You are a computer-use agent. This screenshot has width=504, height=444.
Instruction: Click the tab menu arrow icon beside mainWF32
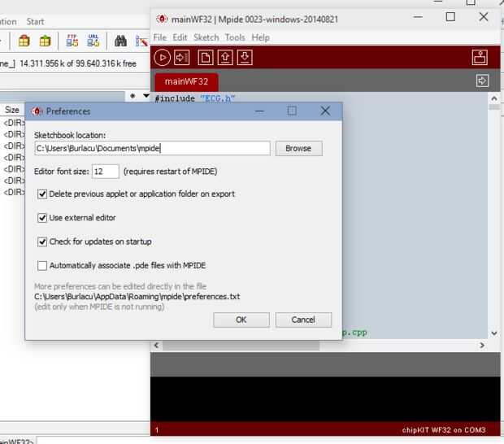482,81
